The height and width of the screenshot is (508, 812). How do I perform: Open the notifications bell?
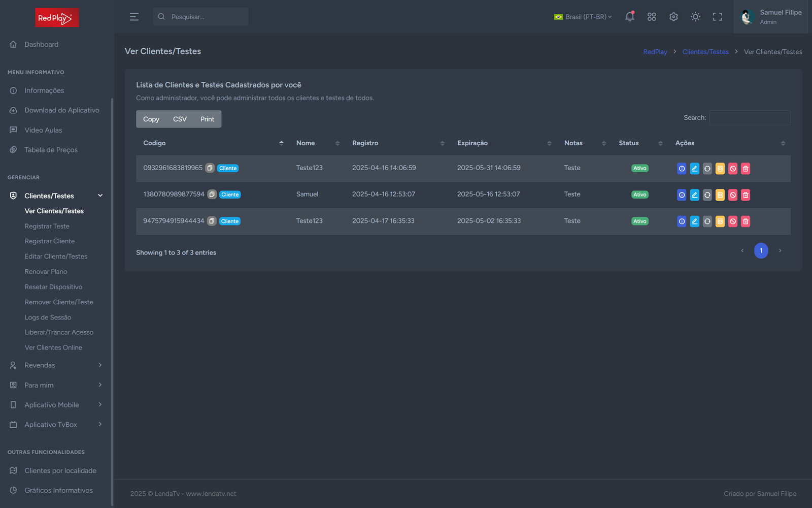point(630,17)
